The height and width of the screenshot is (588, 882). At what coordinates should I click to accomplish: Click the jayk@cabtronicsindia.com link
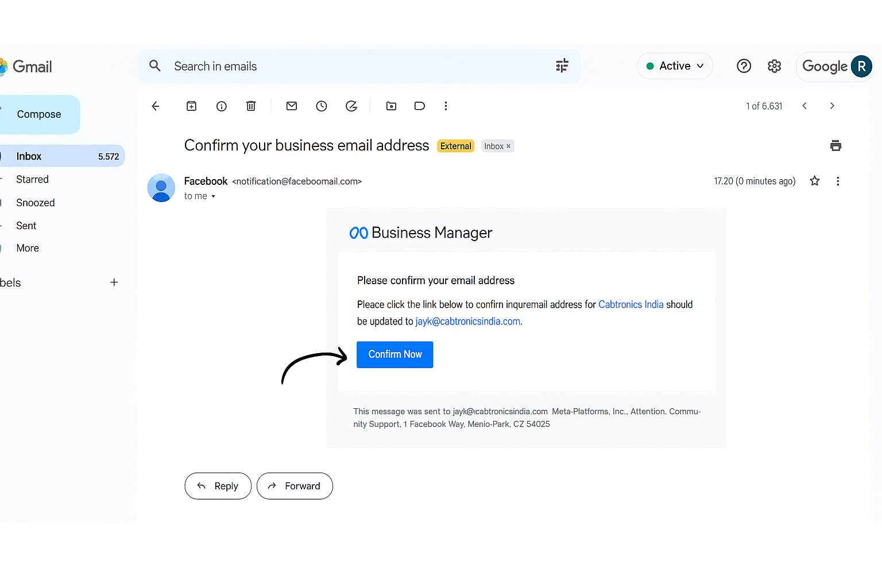point(469,322)
